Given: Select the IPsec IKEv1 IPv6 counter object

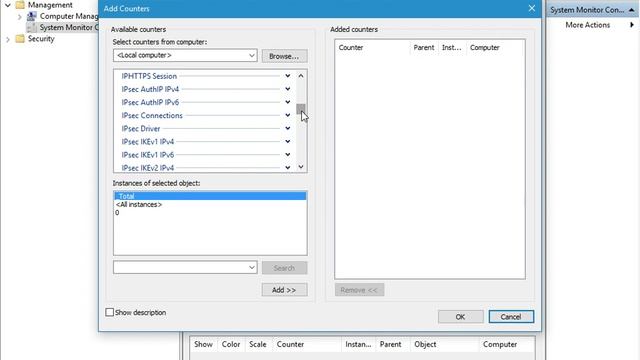Looking at the screenshot, I should tap(147, 155).
